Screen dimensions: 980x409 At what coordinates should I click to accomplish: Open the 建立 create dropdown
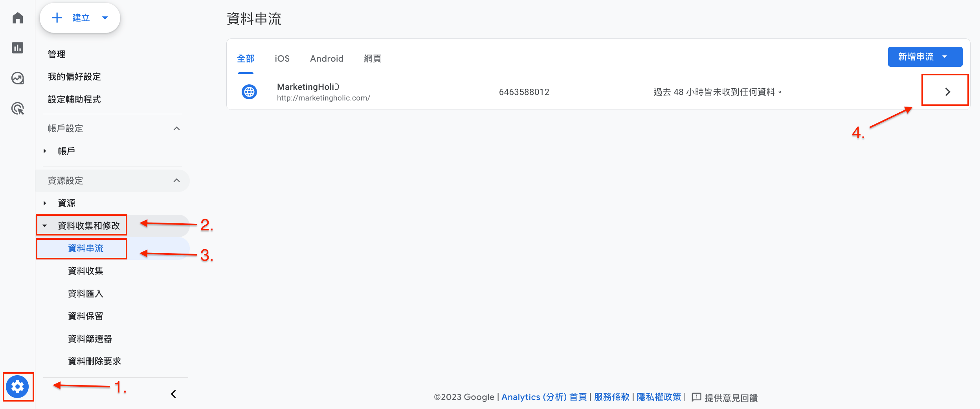point(80,18)
